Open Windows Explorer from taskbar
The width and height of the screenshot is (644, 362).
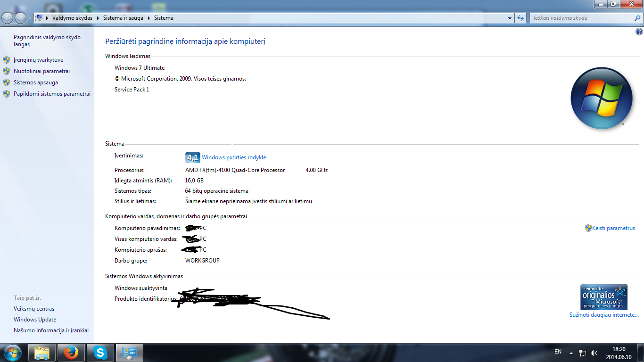(42, 353)
